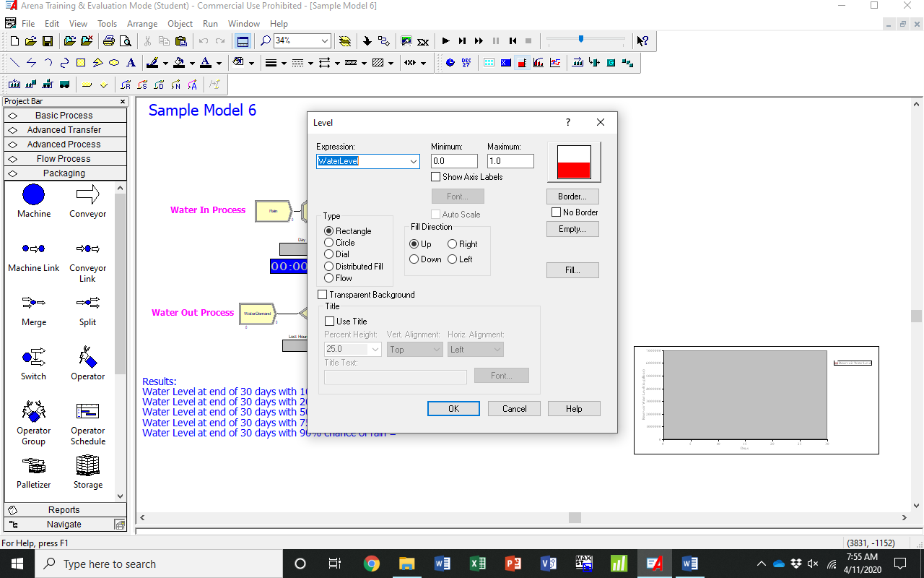Check the No Border checkbox

click(x=556, y=212)
